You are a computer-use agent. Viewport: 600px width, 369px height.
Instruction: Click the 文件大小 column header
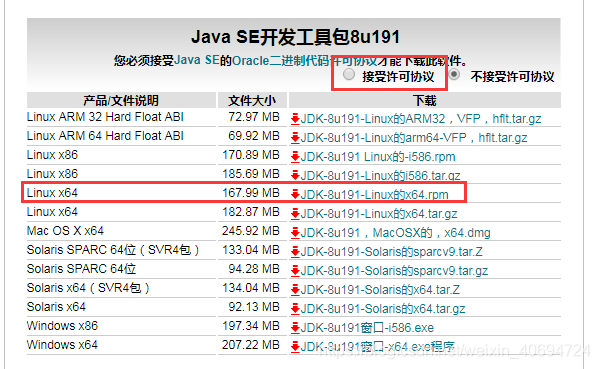coord(252,100)
